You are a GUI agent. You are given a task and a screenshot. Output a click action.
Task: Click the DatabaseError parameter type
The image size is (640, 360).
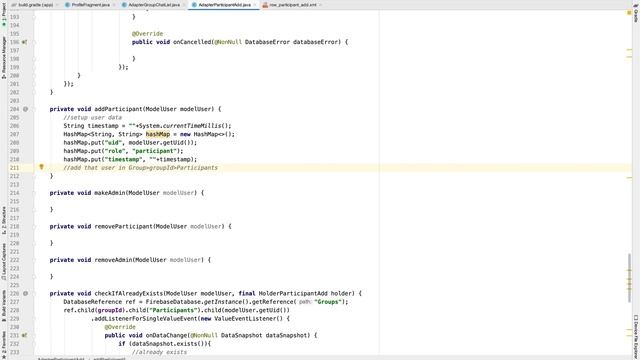pos(267,42)
